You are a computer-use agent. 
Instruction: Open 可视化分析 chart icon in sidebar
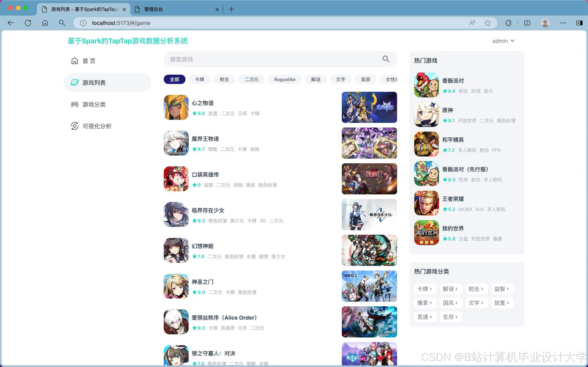pyautogui.click(x=75, y=126)
